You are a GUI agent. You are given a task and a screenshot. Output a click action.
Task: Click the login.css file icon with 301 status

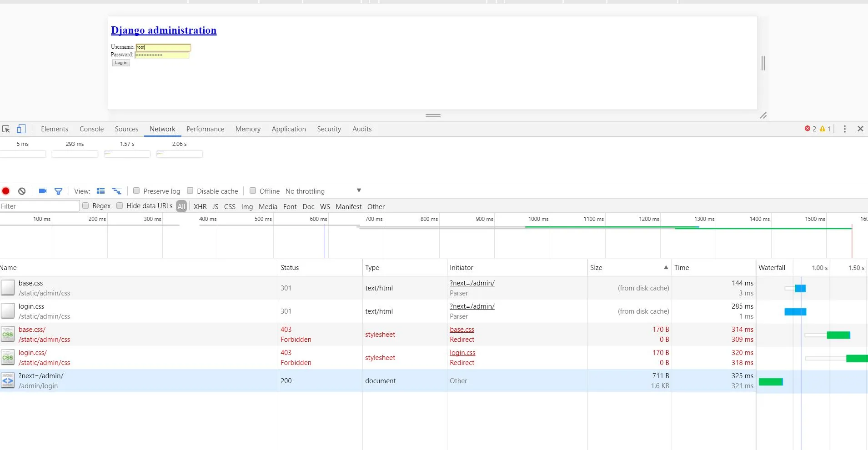[8, 311]
